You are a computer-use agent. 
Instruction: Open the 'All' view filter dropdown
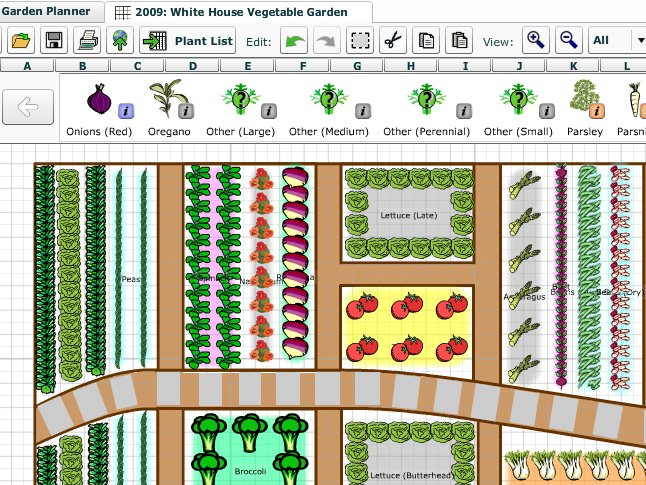coord(617,41)
